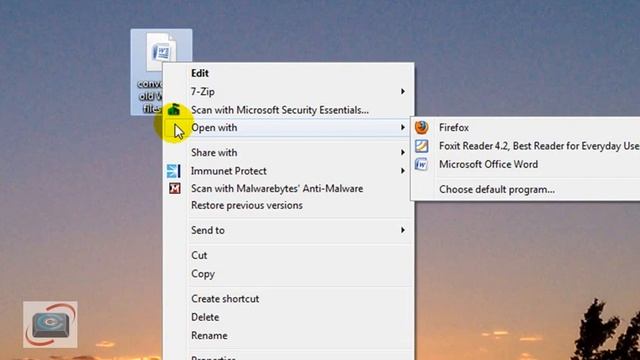The height and width of the screenshot is (360, 640).
Task: Click the keyboard logo icon on desktop
Action: coord(50,324)
